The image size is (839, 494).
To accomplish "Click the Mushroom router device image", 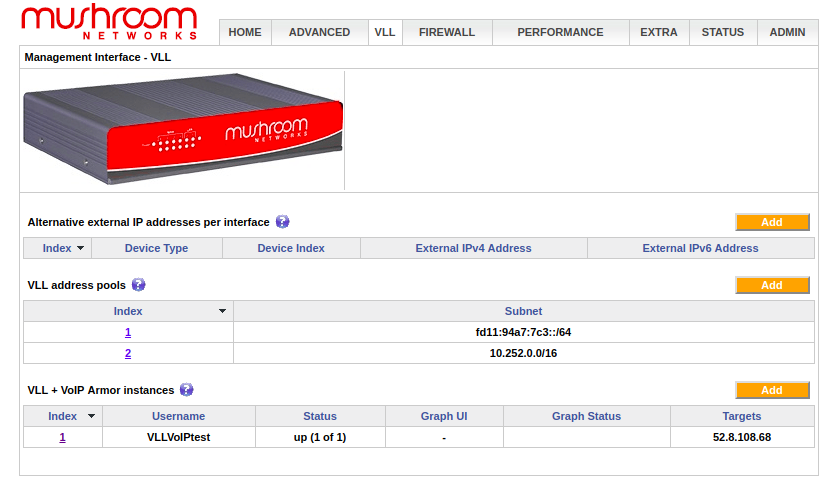I will click(x=182, y=129).
